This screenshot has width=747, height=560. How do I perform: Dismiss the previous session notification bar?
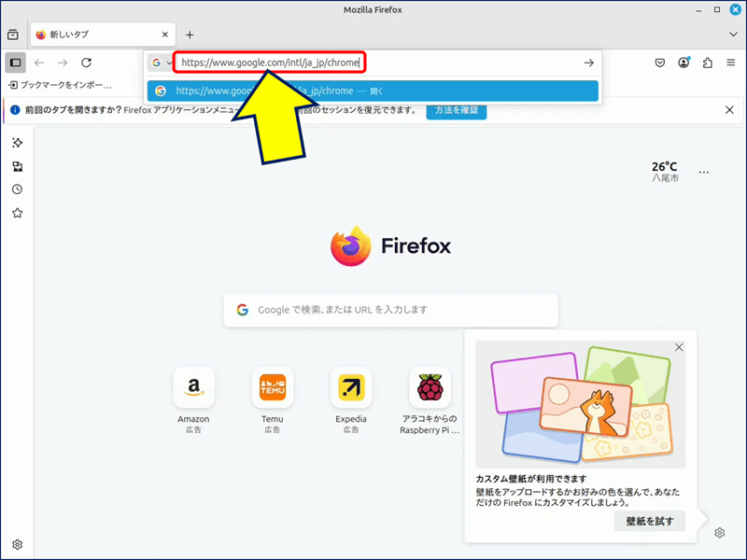point(729,110)
